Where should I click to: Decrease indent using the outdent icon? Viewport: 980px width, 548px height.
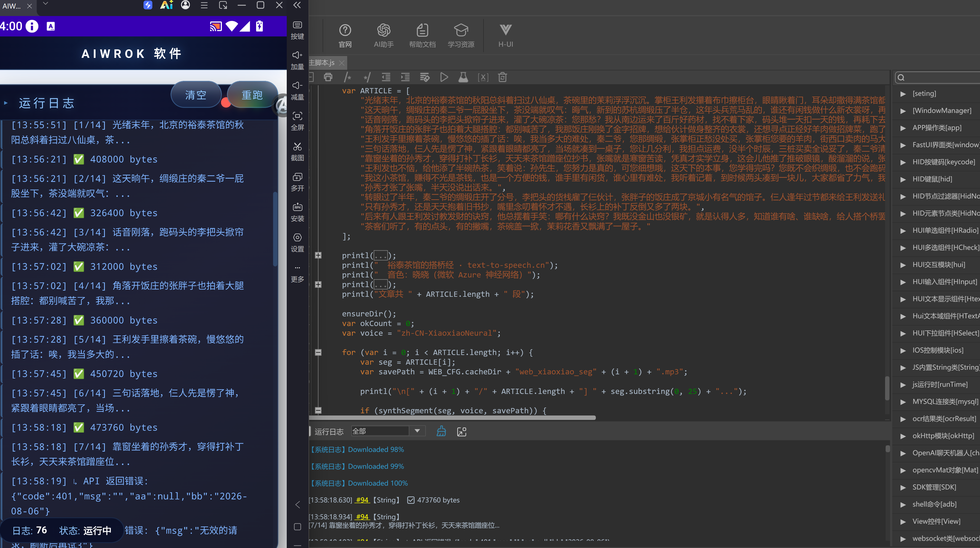(386, 77)
